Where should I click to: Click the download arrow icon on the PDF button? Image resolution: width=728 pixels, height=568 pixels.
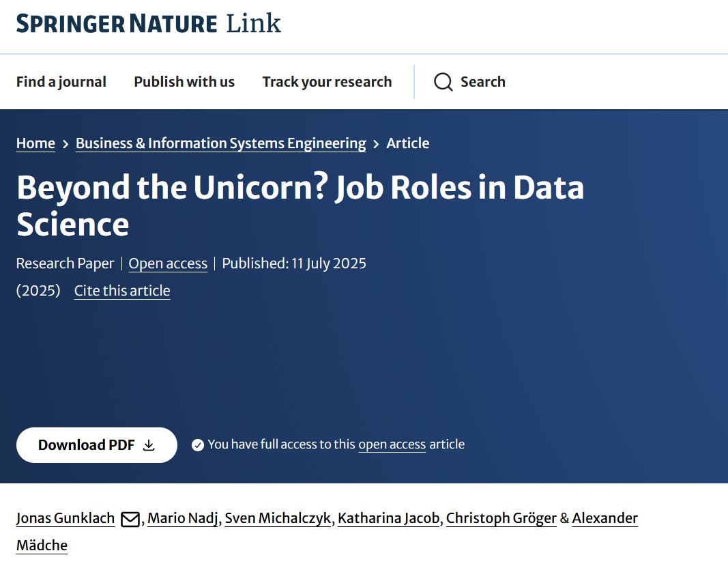pyautogui.click(x=149, y=445)
